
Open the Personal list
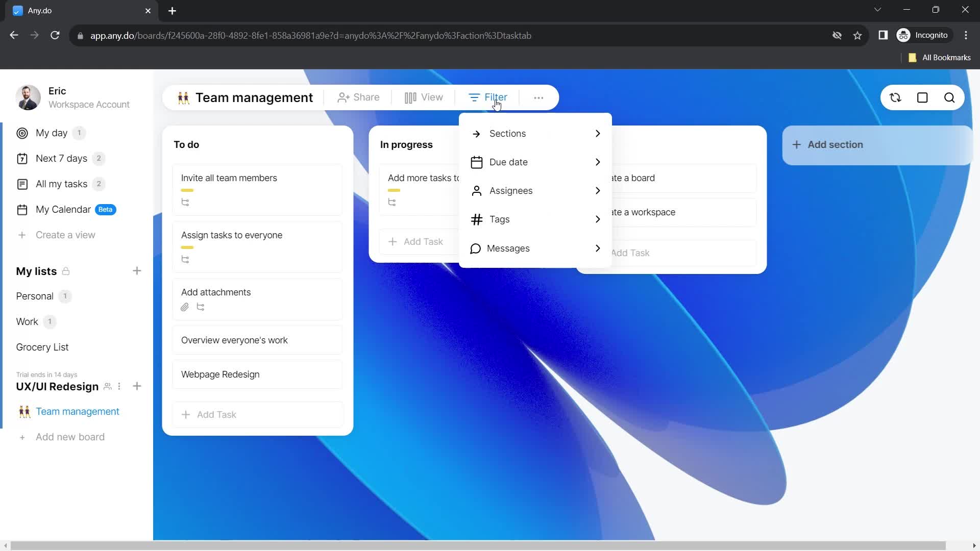tap(35, 296)
